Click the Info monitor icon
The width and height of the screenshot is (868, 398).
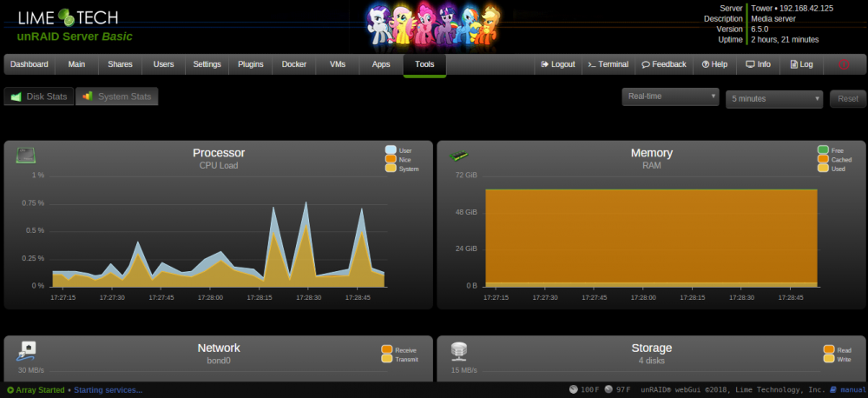coord(751,64)
